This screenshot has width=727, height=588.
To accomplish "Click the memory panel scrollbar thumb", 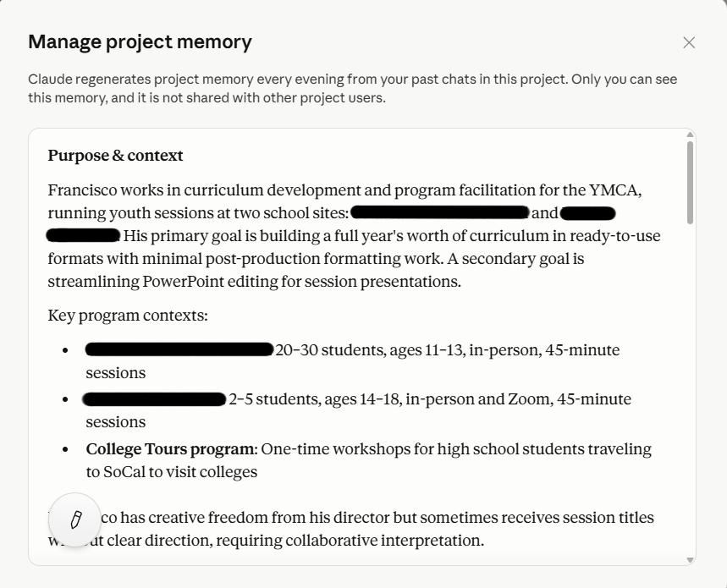I will click(x=690, y=183).
